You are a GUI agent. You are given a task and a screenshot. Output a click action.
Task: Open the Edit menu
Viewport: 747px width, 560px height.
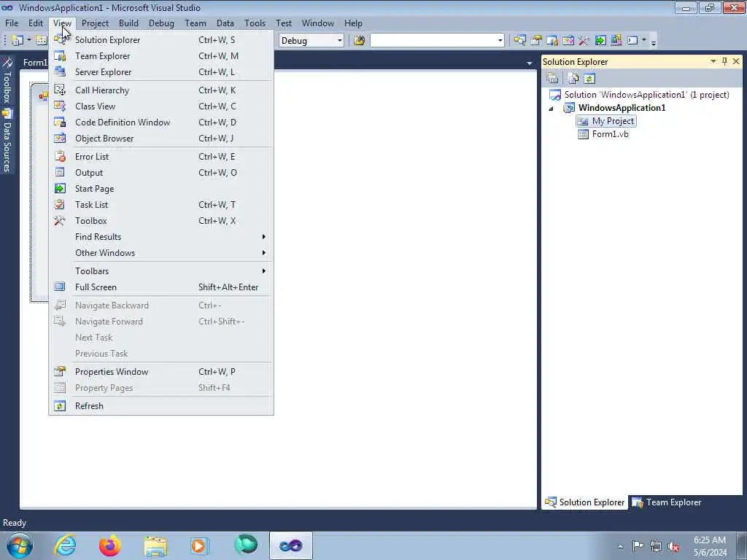point(36,23)
